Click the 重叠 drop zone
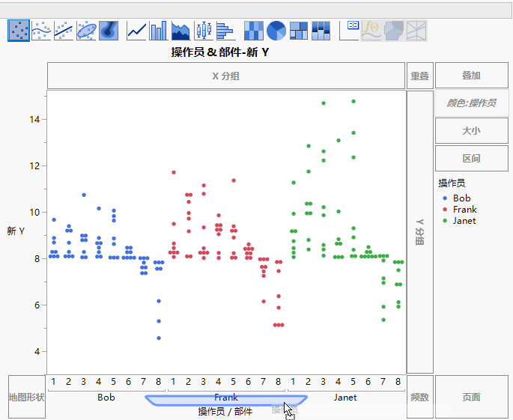This screenshot has width=513, height=420. [419, 76]
